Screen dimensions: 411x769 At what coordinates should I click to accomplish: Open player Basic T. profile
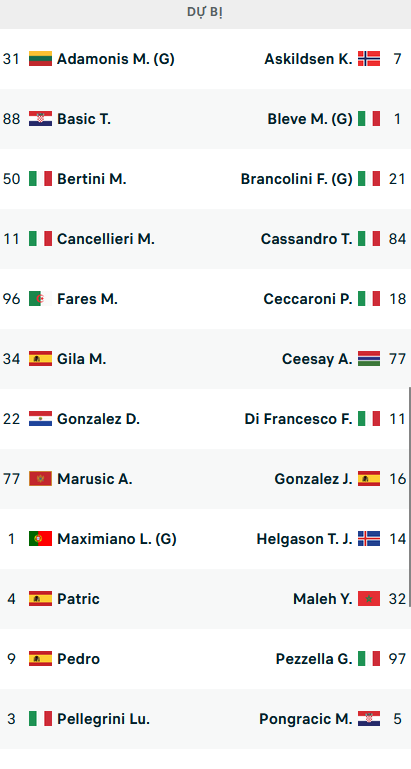[84, 119]
